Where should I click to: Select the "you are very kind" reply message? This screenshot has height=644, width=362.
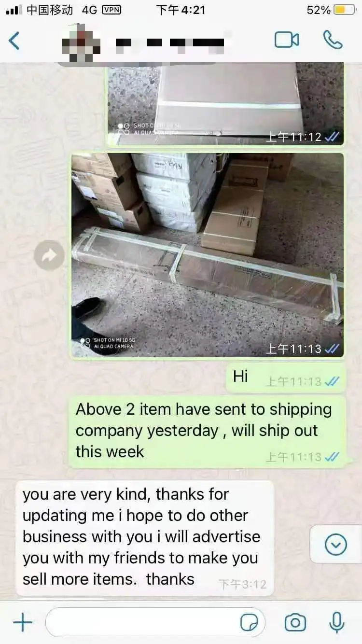point(145,538)
